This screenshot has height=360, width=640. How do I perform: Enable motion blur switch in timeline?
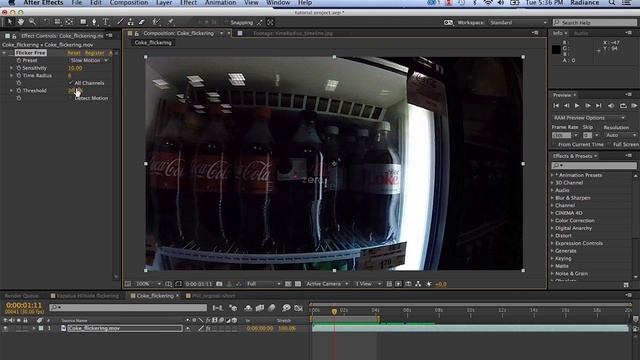[271, 308]
